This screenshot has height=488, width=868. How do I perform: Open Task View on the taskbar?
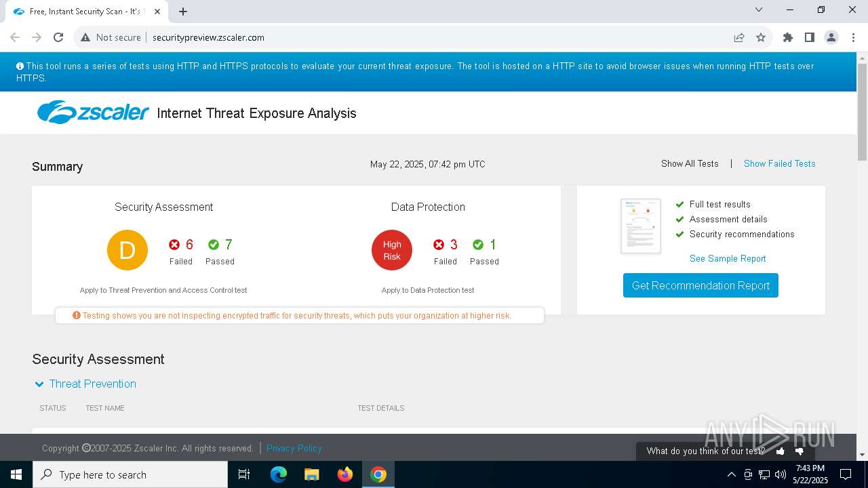[244, 474]
